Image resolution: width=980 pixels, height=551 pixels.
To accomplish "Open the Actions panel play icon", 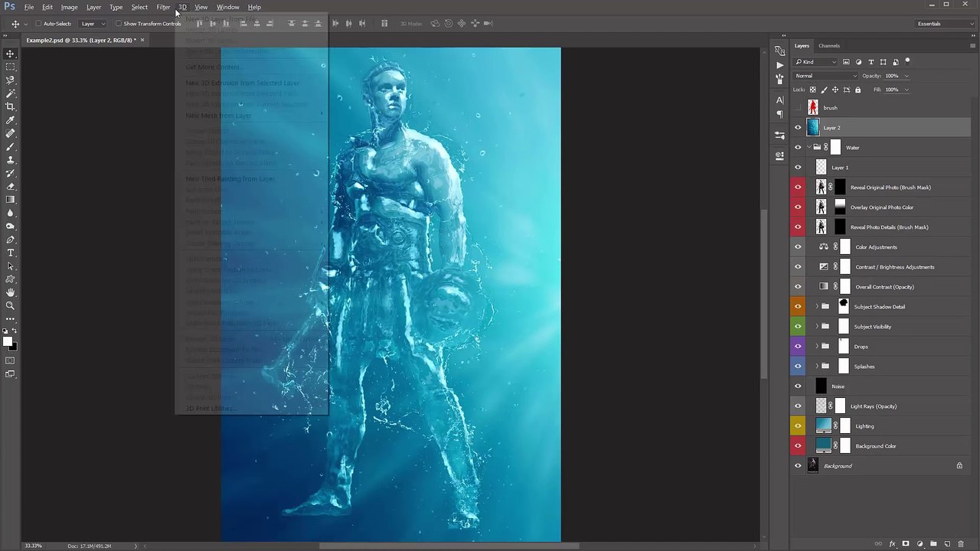I will tap(779, 64).
